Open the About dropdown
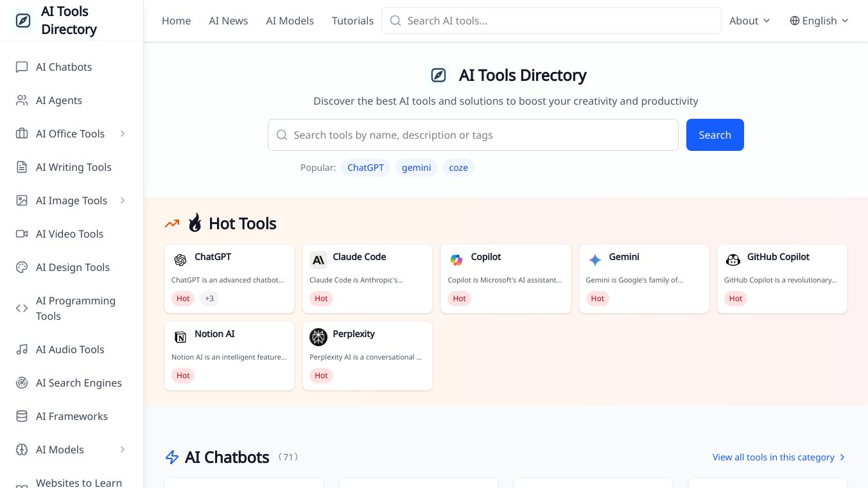 click(x=749, y=21)
